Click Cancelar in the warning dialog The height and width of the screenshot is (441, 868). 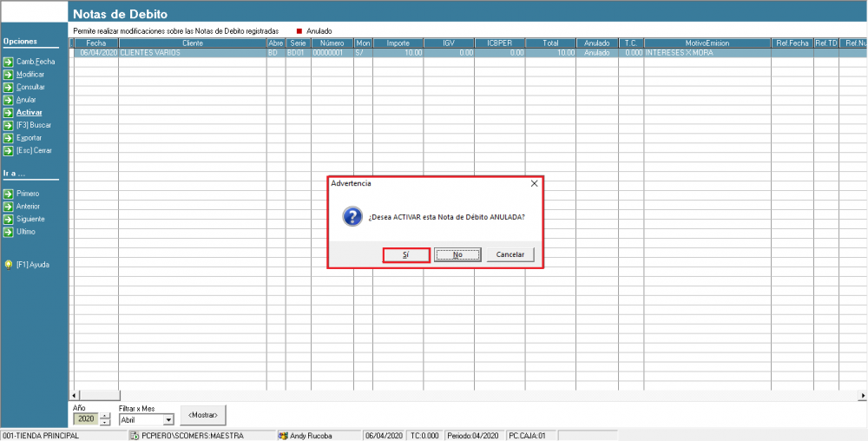click(x=510, y=255)
